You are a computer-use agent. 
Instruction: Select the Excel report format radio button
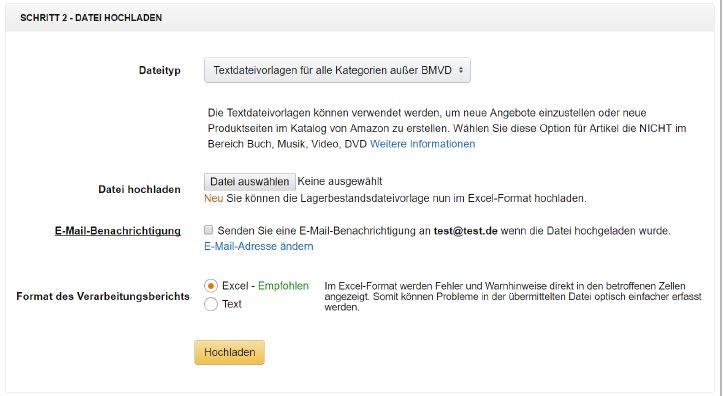tap(211, 286)
